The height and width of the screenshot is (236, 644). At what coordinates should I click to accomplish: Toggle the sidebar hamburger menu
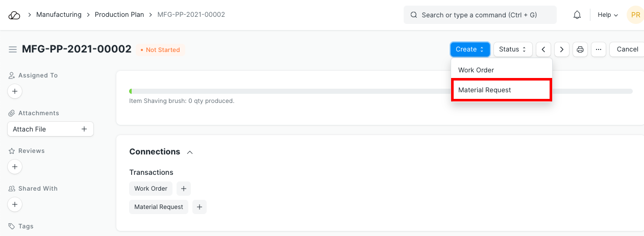coord(13,49)
